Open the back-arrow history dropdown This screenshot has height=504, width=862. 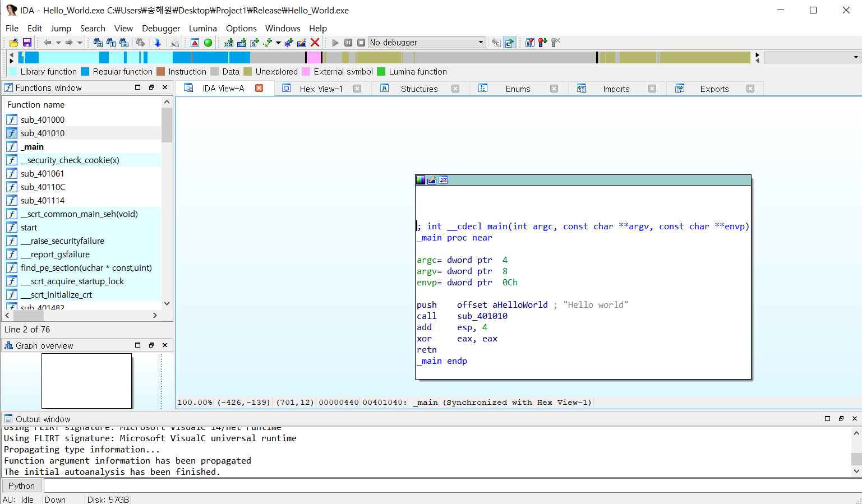[x=58, y=43]
